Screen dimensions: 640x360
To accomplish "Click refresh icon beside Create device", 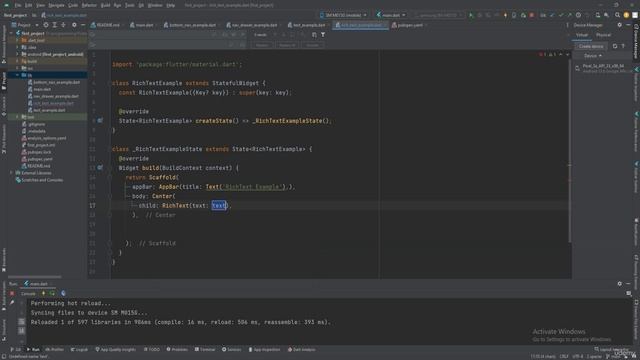I will point(615,46).
